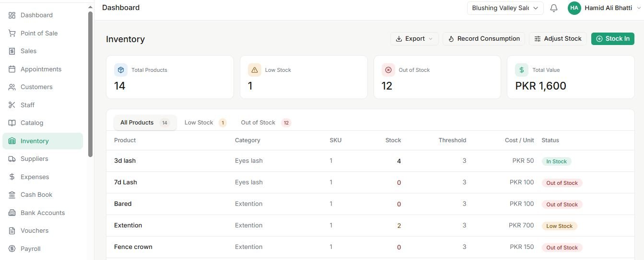Click the In Stock status badge
The image size is (644, 260).
pyautogui.click(x=556, y=161)
